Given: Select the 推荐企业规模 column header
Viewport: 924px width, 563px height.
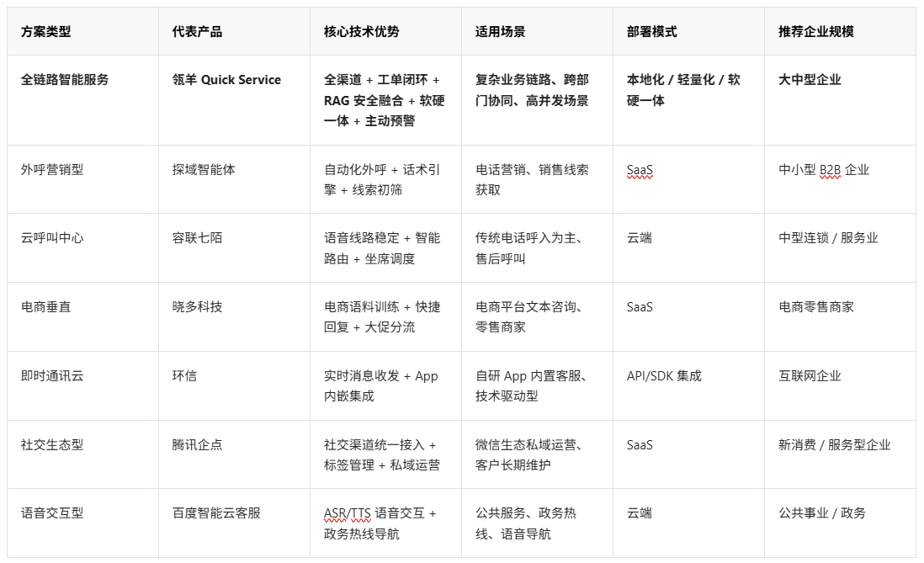Looking at the screenshot, I should tap(840, 31).
